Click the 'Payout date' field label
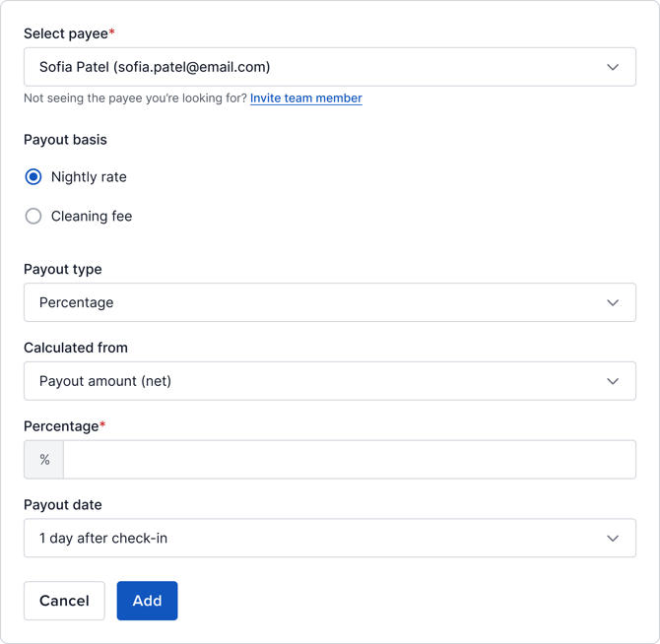Screen dimensions: 660x644 coord(63,505)
